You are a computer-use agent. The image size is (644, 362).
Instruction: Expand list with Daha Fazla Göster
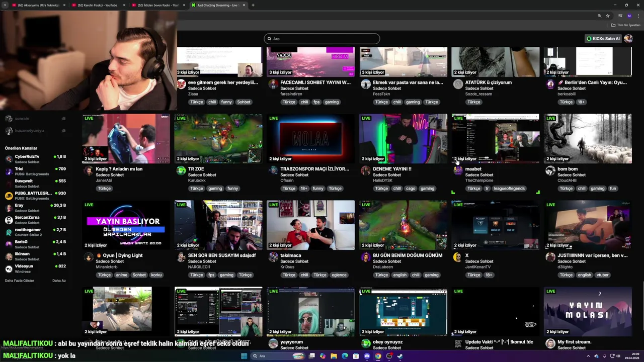coord(20,281)
